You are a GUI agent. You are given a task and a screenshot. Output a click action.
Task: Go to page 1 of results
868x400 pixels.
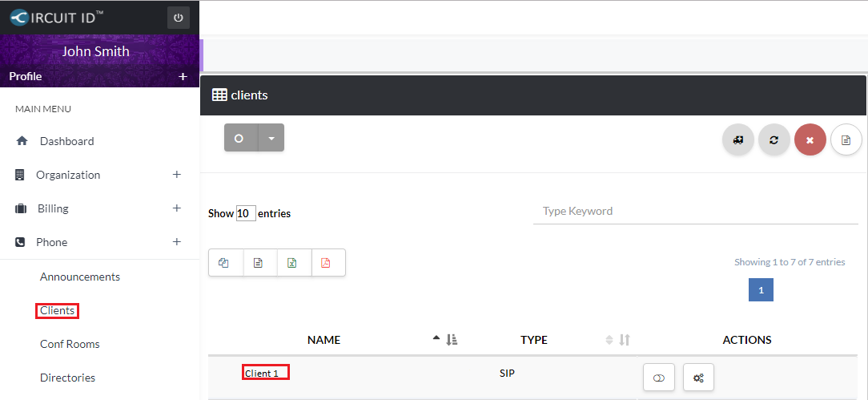(x=761, y=289)
